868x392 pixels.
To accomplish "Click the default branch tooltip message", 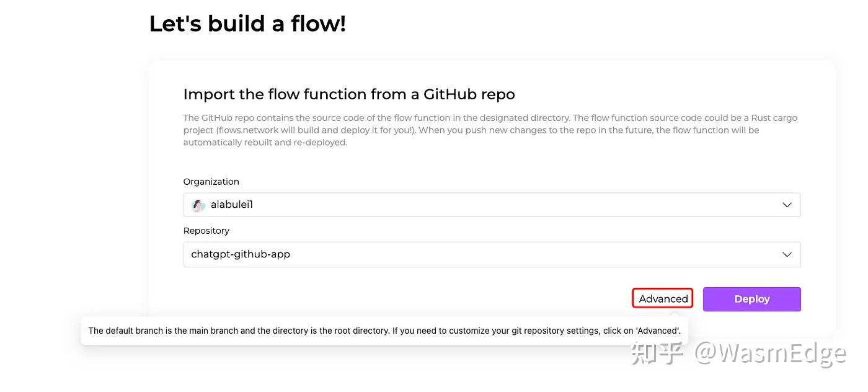I will [384, 331].
